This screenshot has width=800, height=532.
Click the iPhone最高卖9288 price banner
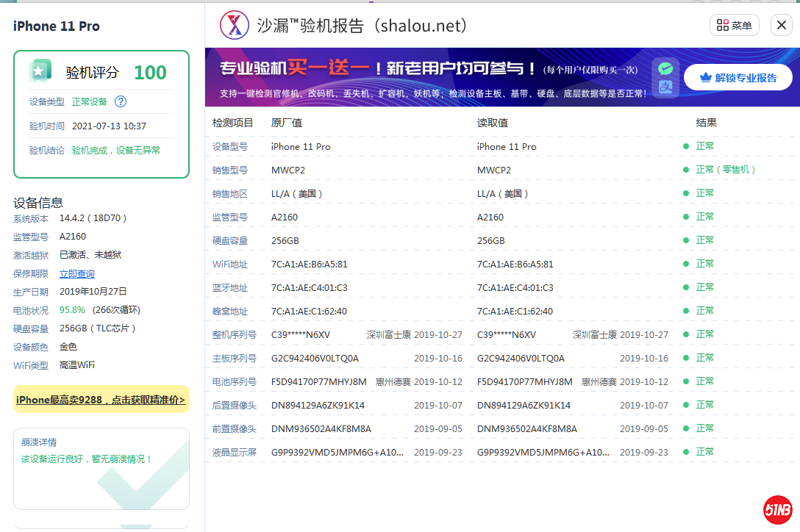pyautogui.click(x=101, y=400)
